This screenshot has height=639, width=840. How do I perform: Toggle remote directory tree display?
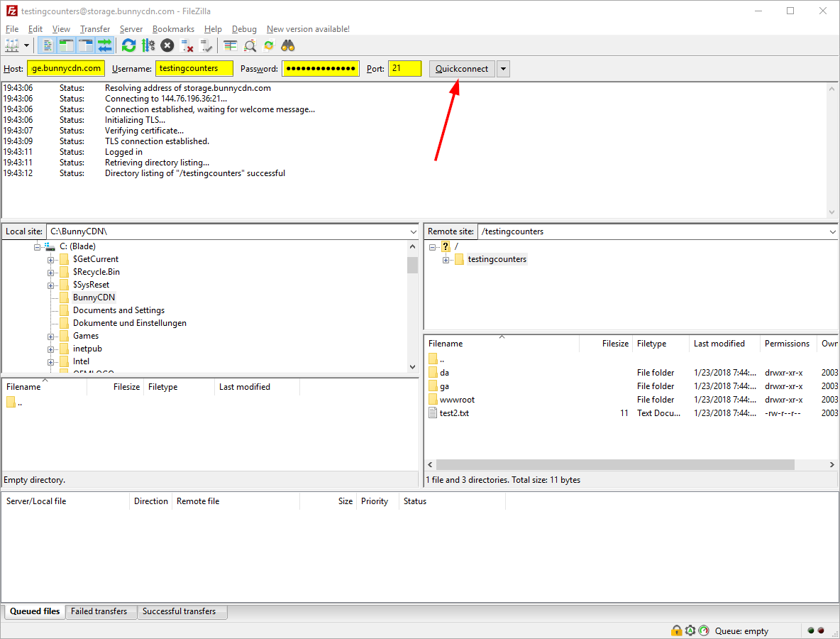(85, 45)
